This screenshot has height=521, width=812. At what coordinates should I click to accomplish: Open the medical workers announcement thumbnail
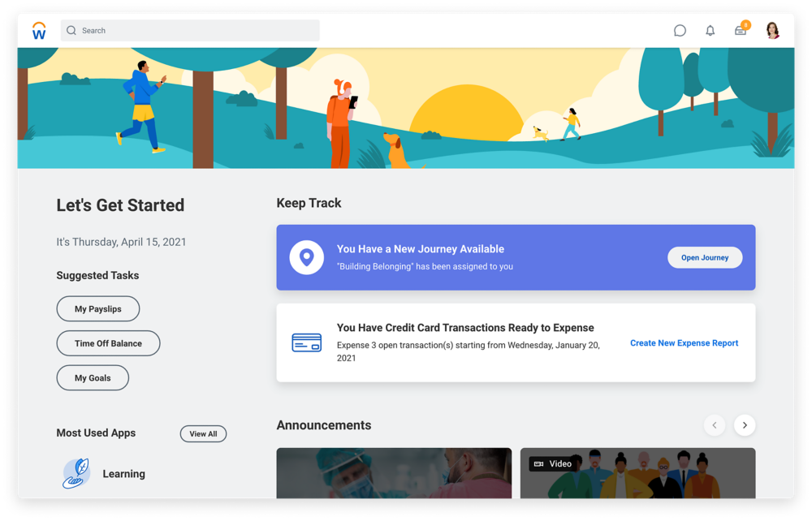click(x=394, y=473)
